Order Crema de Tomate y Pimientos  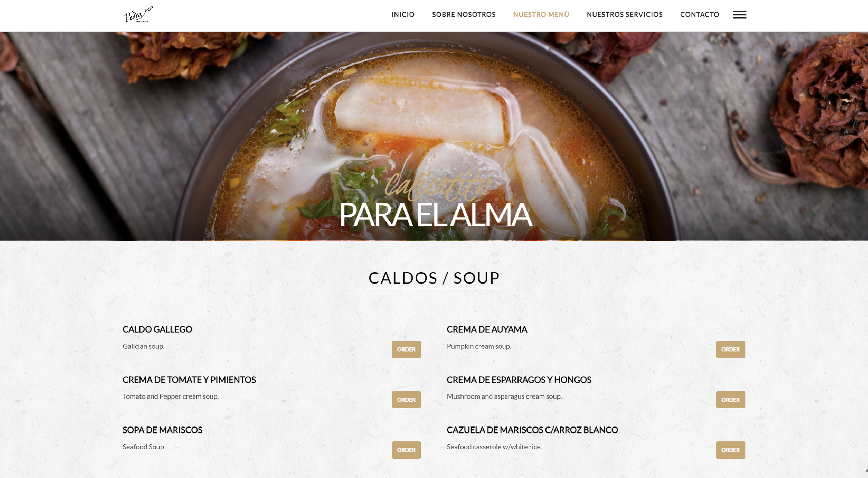pos(406,400)
